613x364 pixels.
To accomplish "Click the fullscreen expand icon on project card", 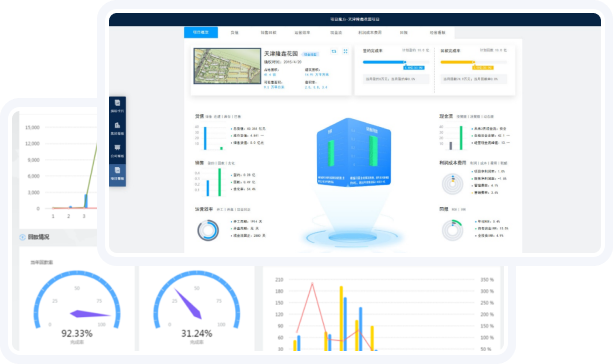I will [x=346, y=51].
